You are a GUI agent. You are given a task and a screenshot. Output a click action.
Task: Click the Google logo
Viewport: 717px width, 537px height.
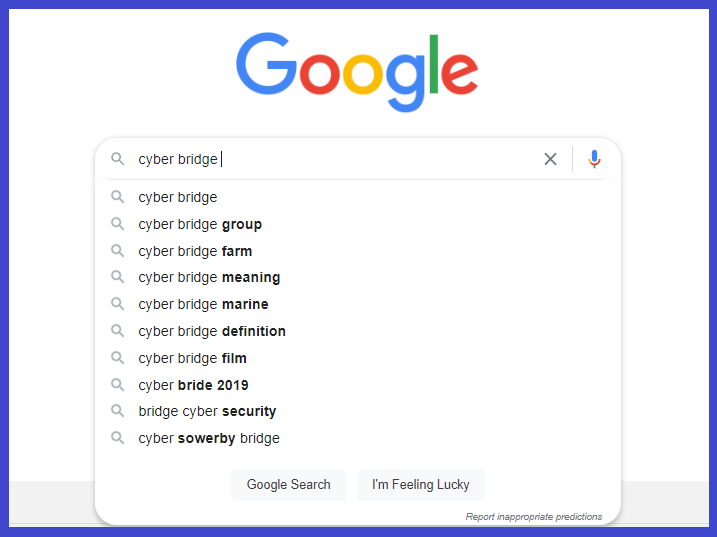(x=357, y=72)
